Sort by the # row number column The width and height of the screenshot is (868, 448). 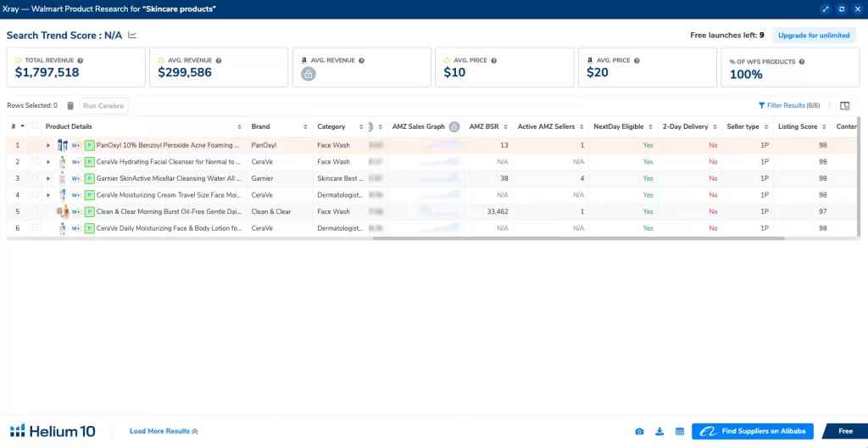tap(22, 126)
